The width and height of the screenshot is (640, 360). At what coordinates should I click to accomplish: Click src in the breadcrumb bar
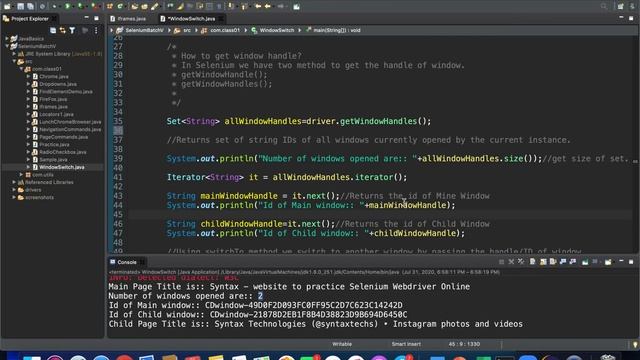pos(187,30)
